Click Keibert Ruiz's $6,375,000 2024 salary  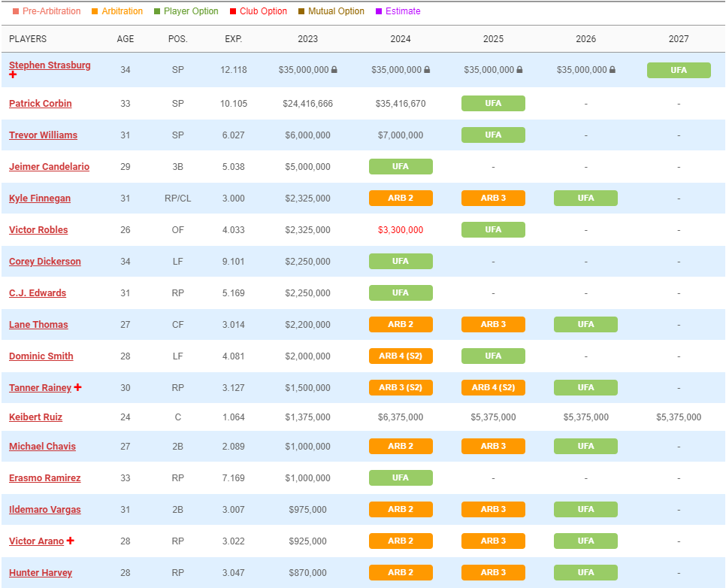[401, 417]
